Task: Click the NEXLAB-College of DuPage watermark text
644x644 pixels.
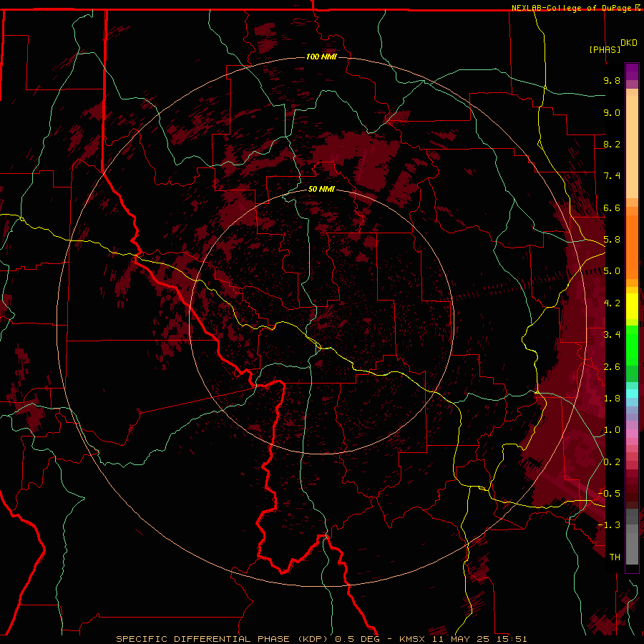Action: [575, 8]
